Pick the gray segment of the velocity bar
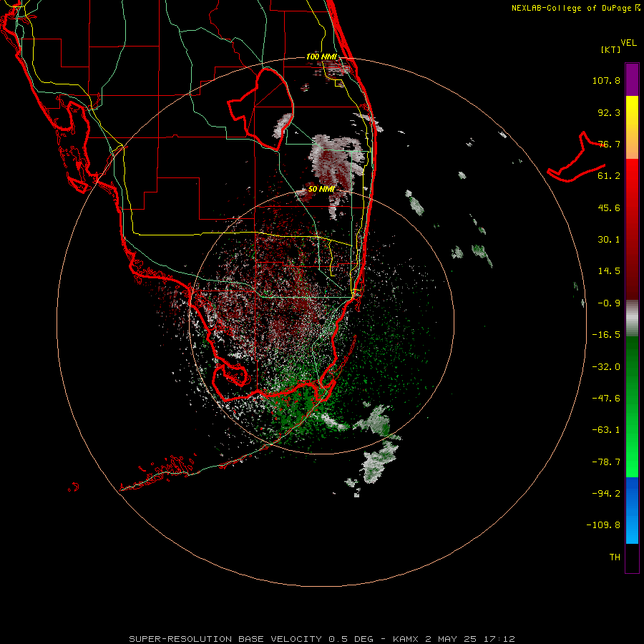This screenshot has width=644, height=644. coord(632,318)
